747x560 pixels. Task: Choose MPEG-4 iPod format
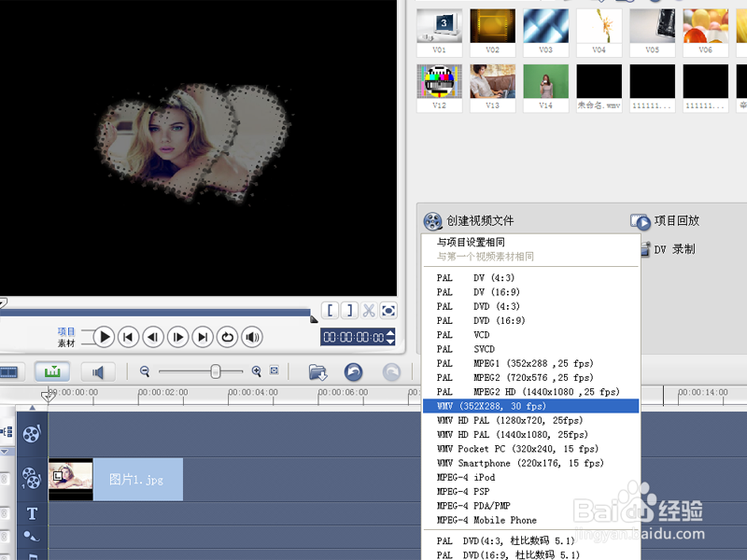point(530,477)
